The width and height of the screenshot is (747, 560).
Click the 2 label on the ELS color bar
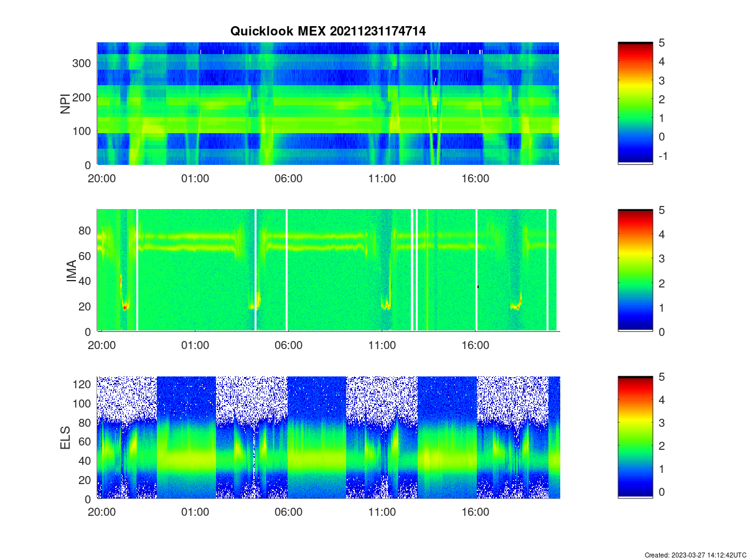click(662, 446)
